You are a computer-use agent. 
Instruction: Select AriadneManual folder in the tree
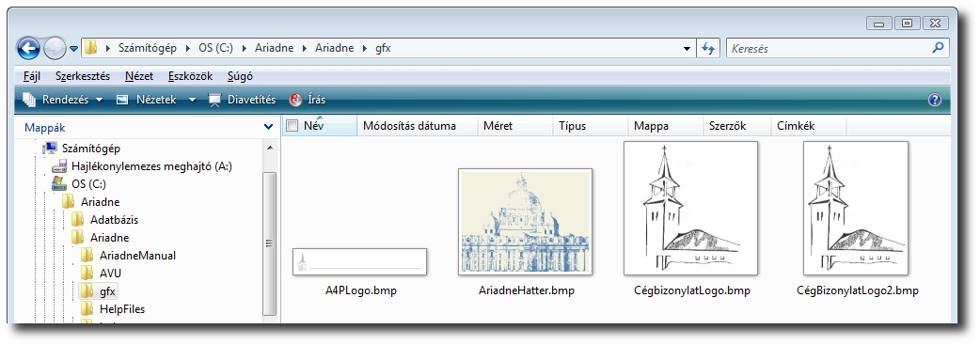click(x=137, y=256)
